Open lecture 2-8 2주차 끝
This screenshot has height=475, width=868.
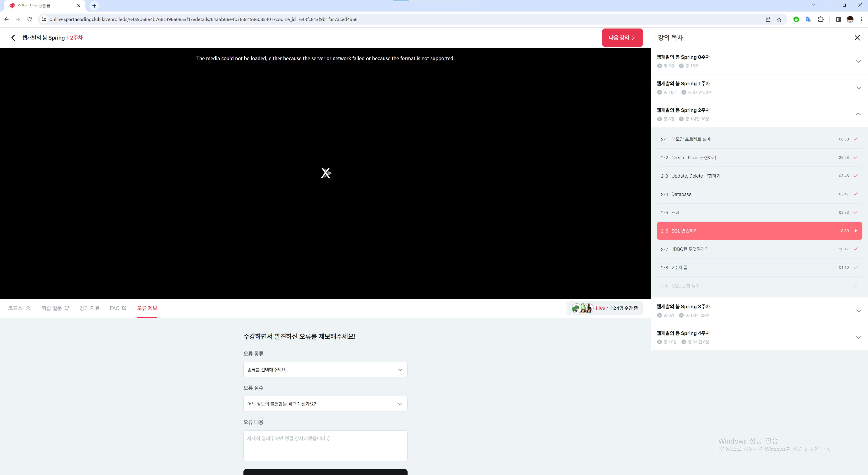coord(759,268)
